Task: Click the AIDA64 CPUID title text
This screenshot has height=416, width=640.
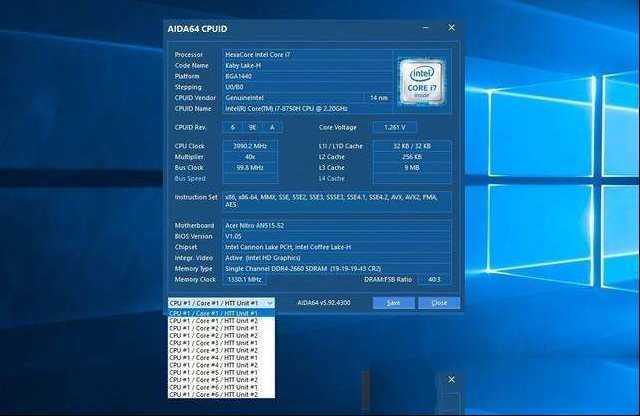Action: pos(197,29)
